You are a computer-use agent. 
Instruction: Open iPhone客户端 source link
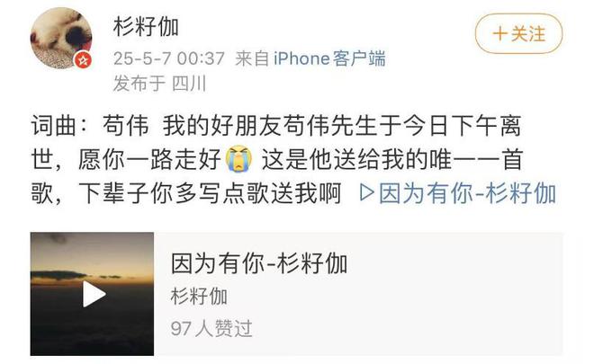[329, 58]
